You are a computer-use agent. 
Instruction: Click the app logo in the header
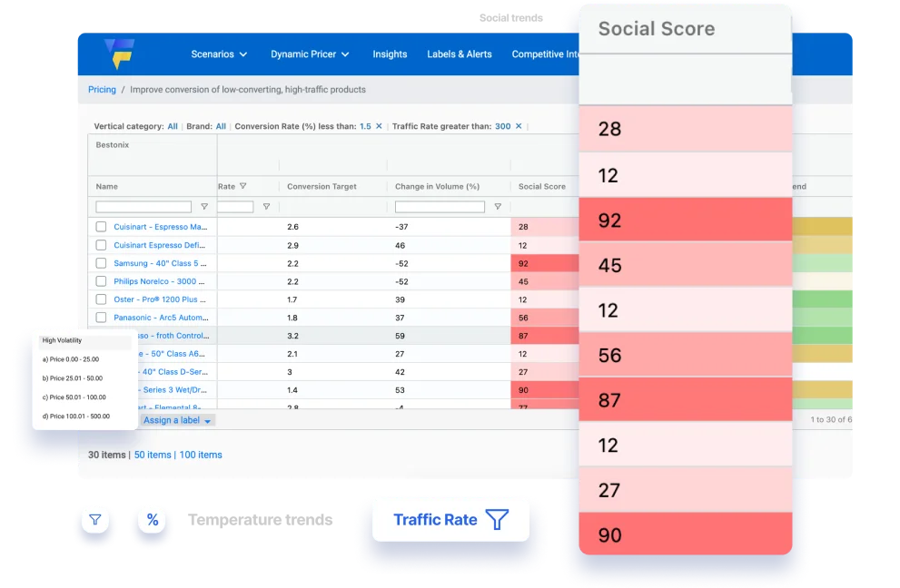(118, 54)
